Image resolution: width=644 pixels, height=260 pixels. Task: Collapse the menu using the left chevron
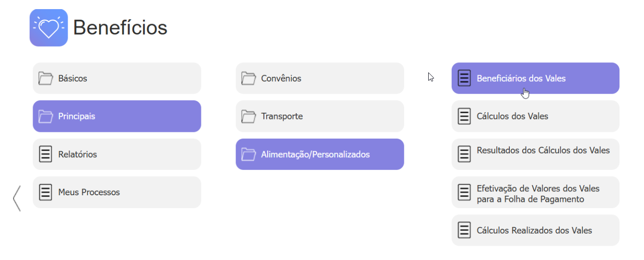click(x=17, y=198)
